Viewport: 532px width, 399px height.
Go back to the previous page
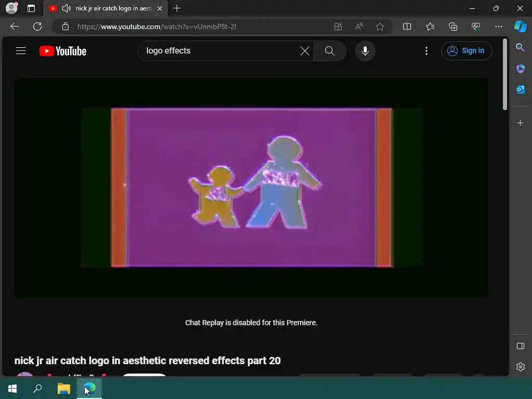pos(15,26)
